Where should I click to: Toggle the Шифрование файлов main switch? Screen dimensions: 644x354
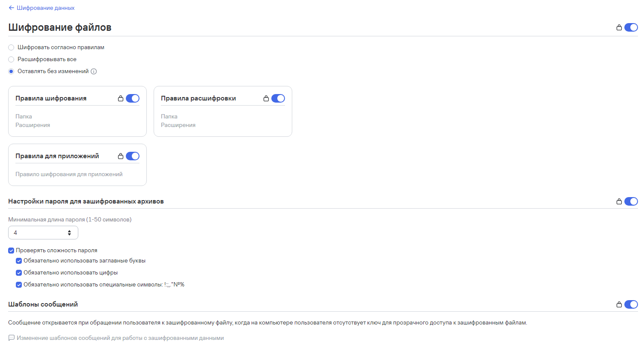point(631,27)
